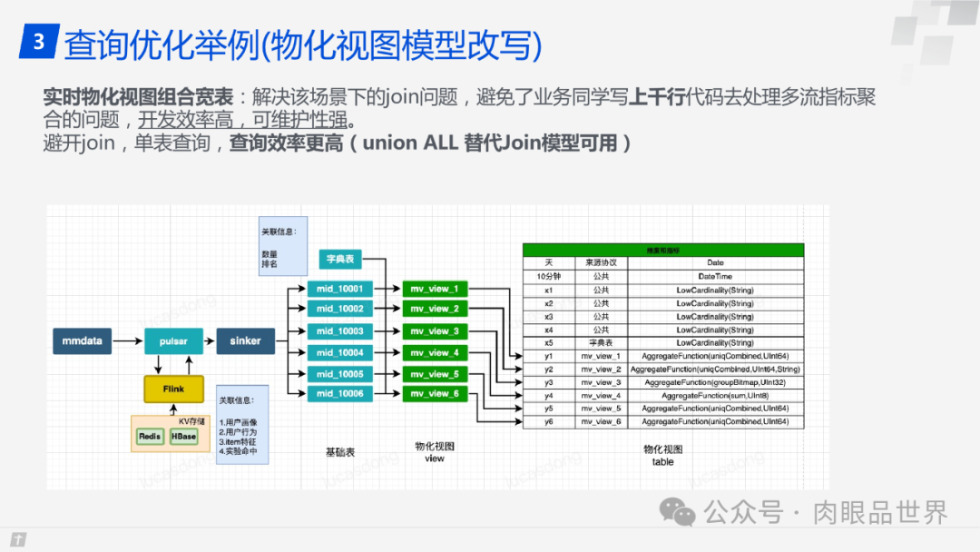This screenshot has width=980, height=552.
Task: Select the mid_10005 base table box
Action: coord(339,374)
